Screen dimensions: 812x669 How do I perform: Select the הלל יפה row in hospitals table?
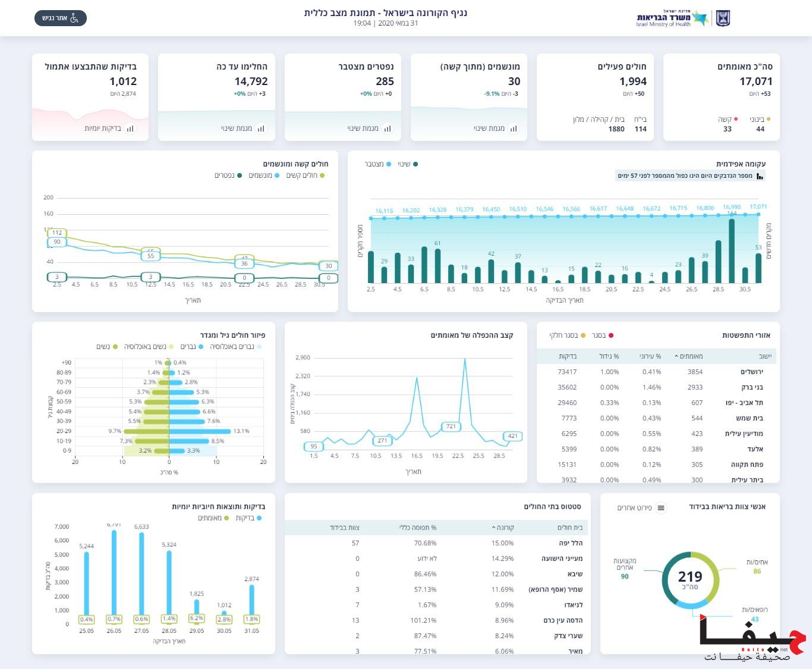570,543
